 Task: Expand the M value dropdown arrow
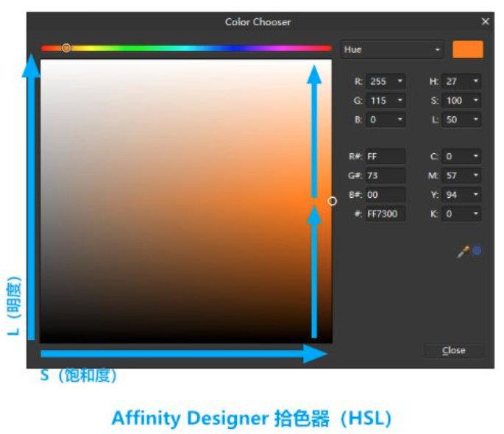tap(476, 175)
